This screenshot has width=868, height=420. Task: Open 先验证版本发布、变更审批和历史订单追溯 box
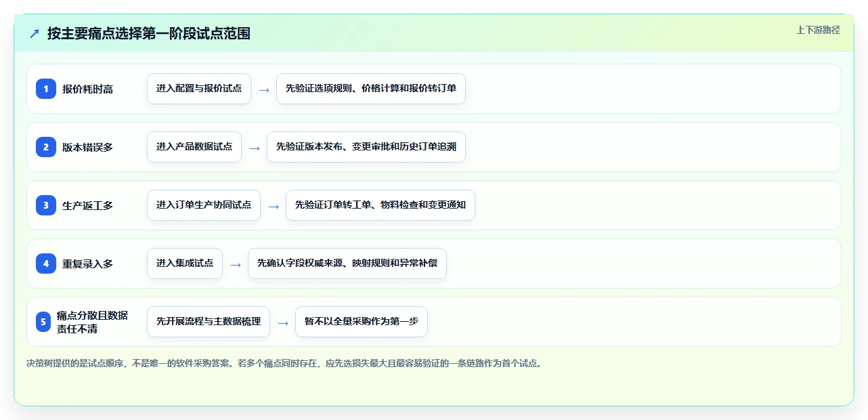(366, 147)
